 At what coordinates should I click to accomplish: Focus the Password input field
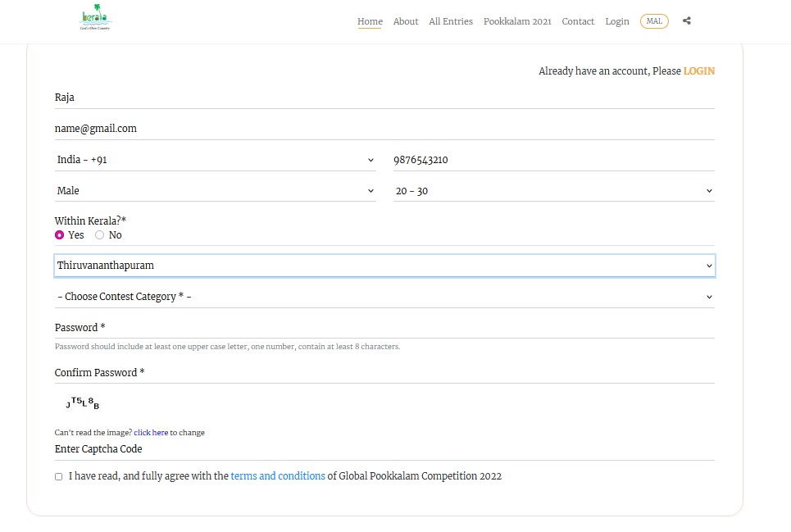click(384, 328)
